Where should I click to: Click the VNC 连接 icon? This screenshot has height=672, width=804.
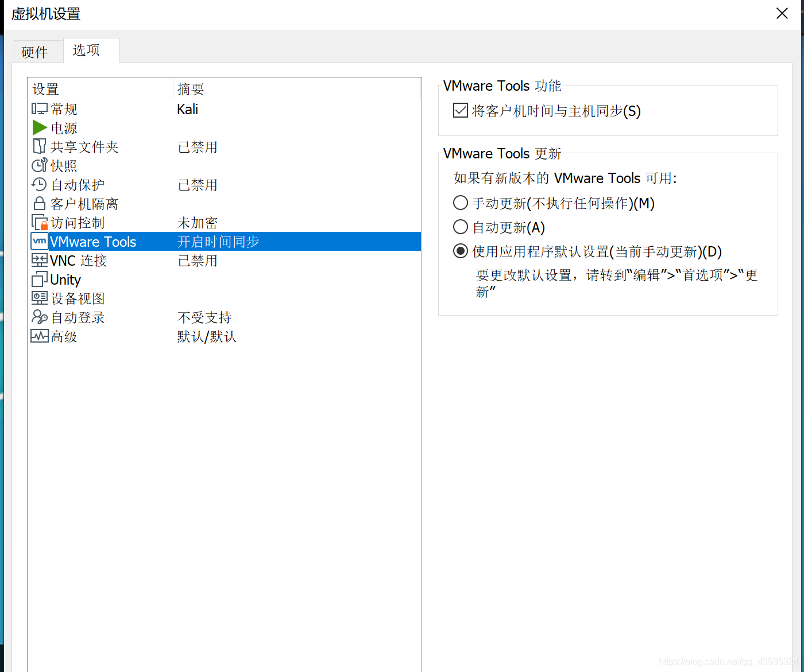point(39,260)
